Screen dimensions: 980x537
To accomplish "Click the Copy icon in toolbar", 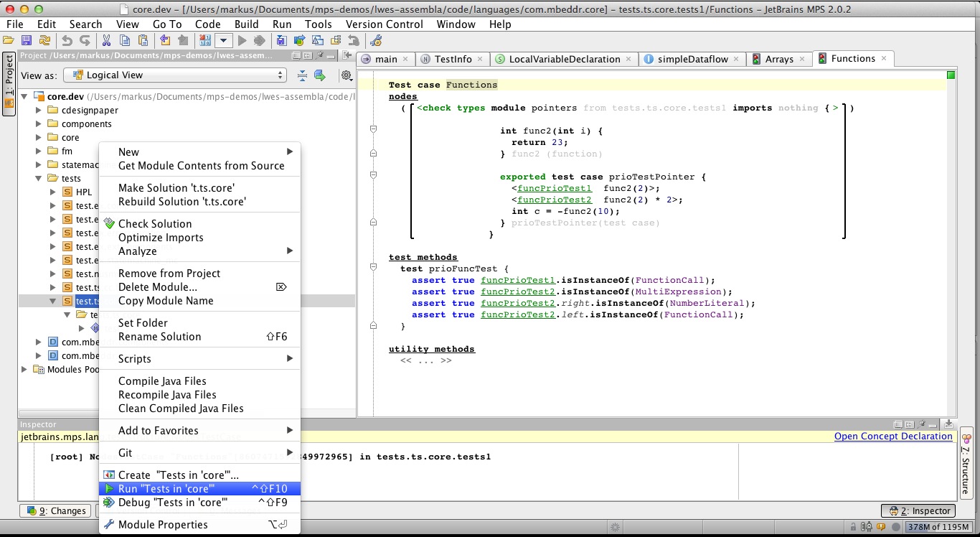I will (x=125, y=41).
